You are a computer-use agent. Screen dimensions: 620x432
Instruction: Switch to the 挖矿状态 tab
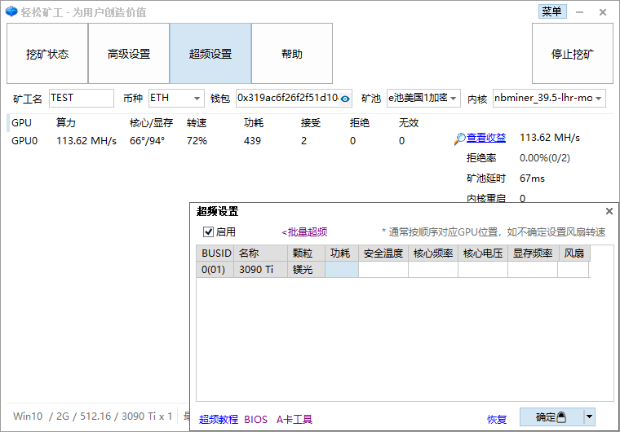(47, 53)
